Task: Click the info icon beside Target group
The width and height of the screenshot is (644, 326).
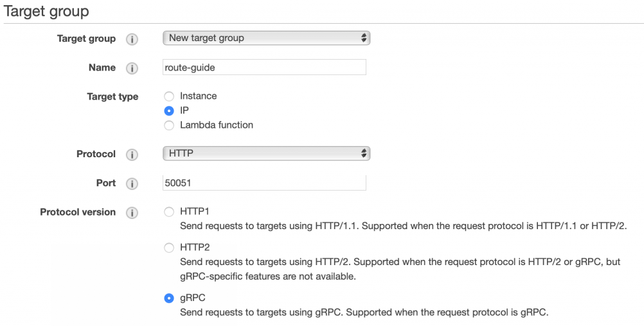Action: coord(132,39)
